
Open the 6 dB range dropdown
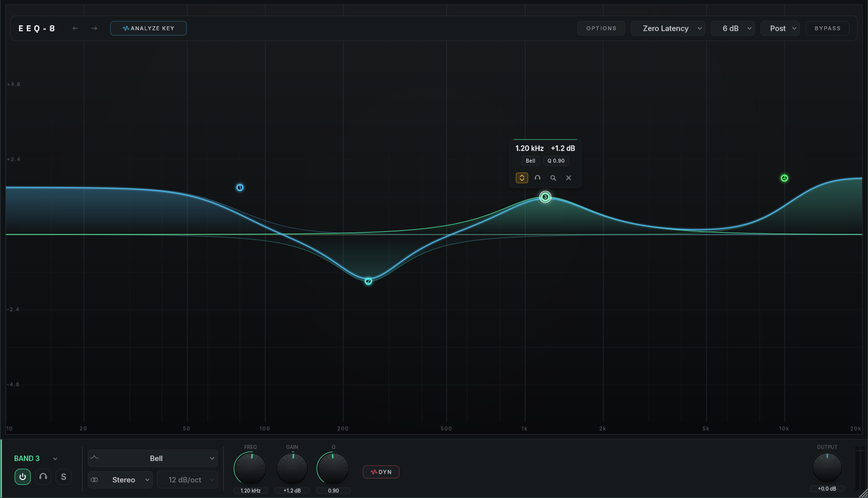733,28
